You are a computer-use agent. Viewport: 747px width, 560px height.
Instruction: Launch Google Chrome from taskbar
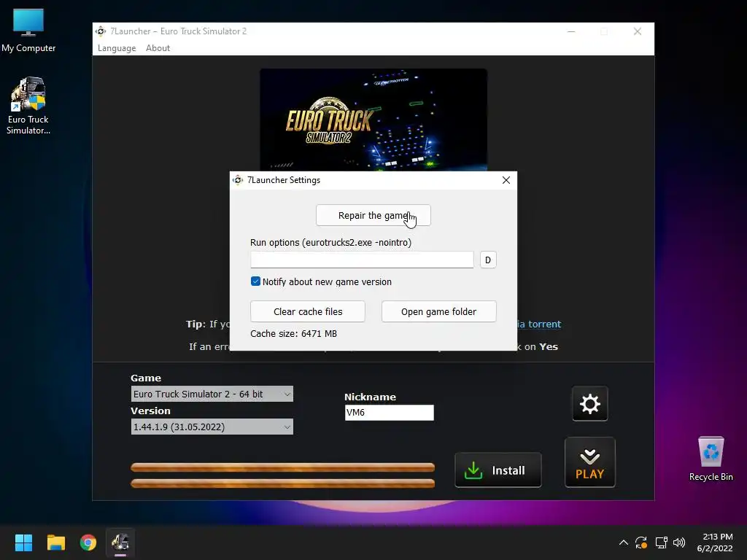(x=88, y=542)
